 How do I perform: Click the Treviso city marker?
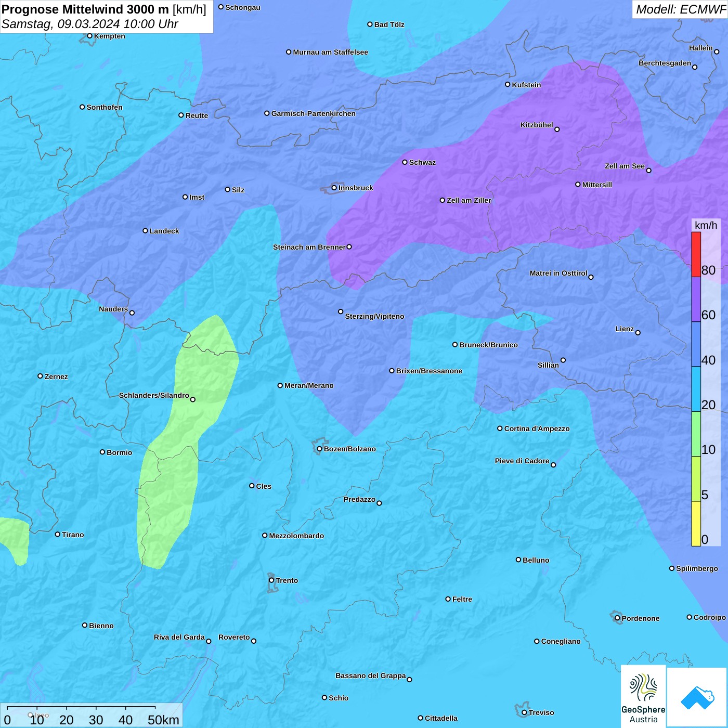[x=524, y=712]
